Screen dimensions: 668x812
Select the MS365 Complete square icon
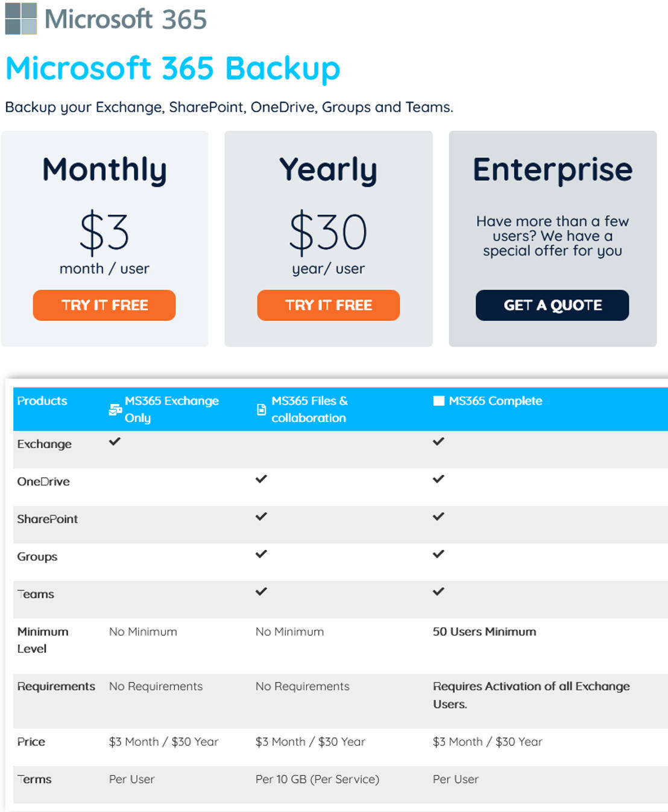(438, 400)
